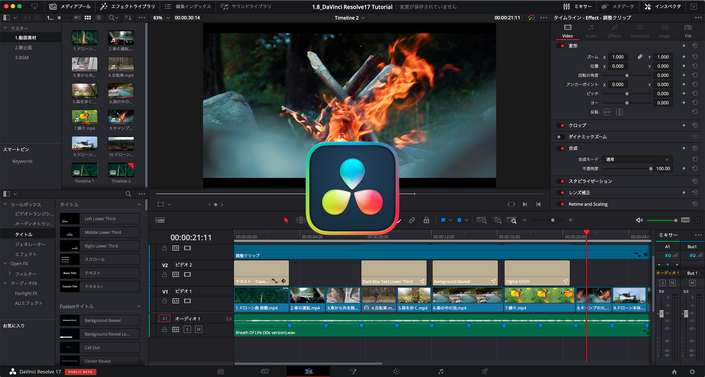This screenshot has height=377, width=705.
Task: Switch to inspector Transition tab
Action: (639, 31)
